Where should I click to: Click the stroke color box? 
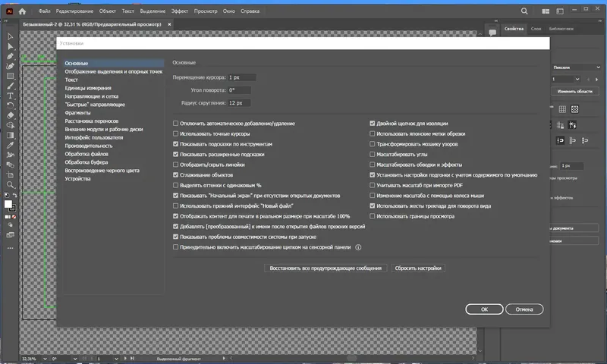[13, 208]
